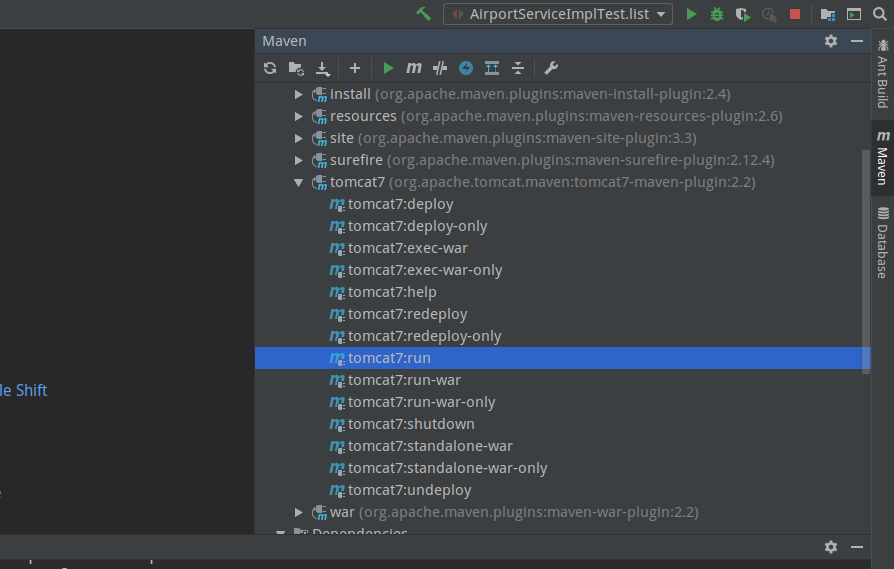
Task: Click the tomcat7 plugin icon
Action: coord(319,182)
